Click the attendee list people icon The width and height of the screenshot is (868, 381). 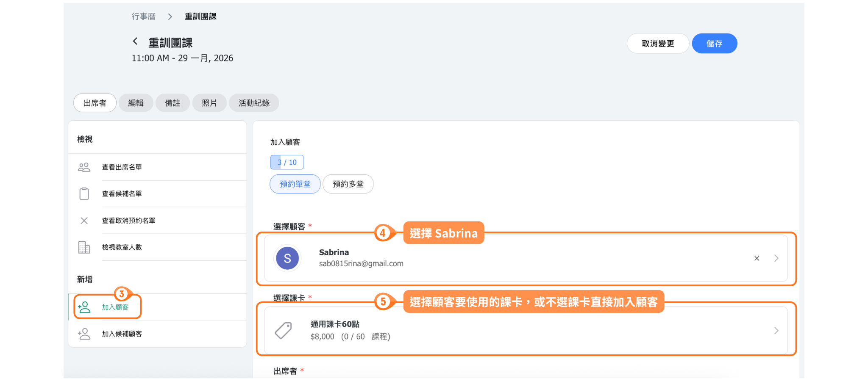(x=84, y=167)
